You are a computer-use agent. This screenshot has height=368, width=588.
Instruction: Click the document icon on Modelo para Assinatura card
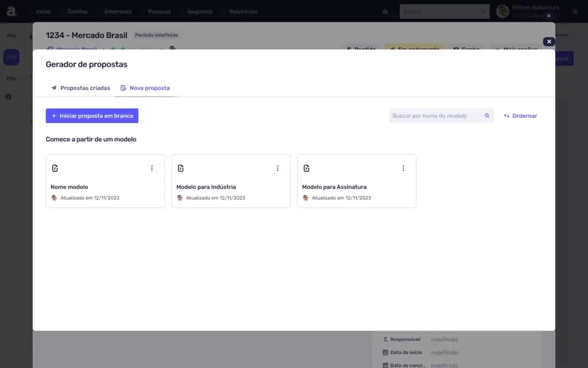point(306,168)
